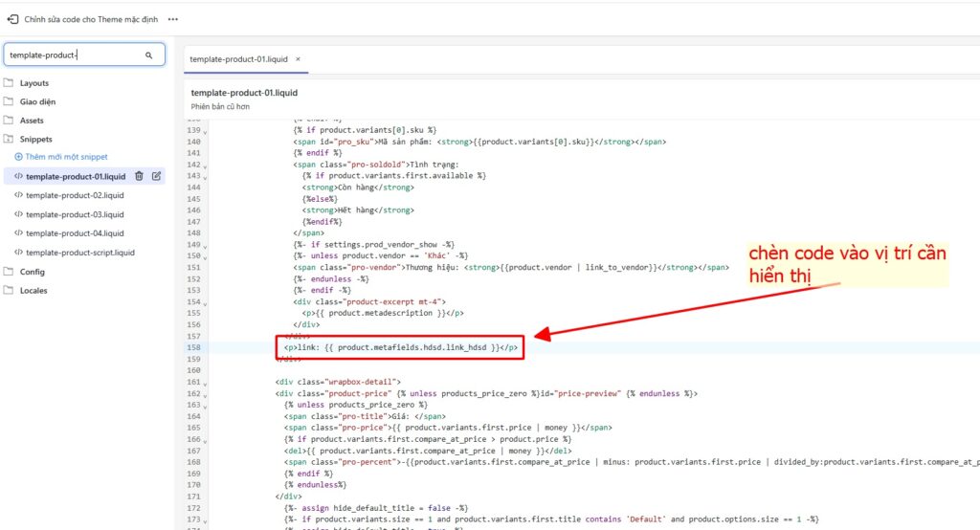Close the template-product-01.liquid tab
This screenshot has height=530, width=980.
pyautogui.click(x=297, y=59)
